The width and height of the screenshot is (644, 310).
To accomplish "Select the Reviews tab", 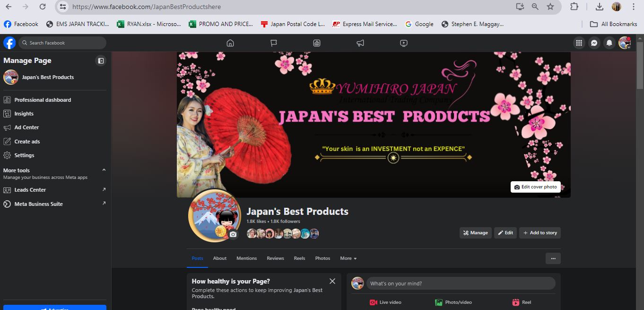I will coord(275,258).
